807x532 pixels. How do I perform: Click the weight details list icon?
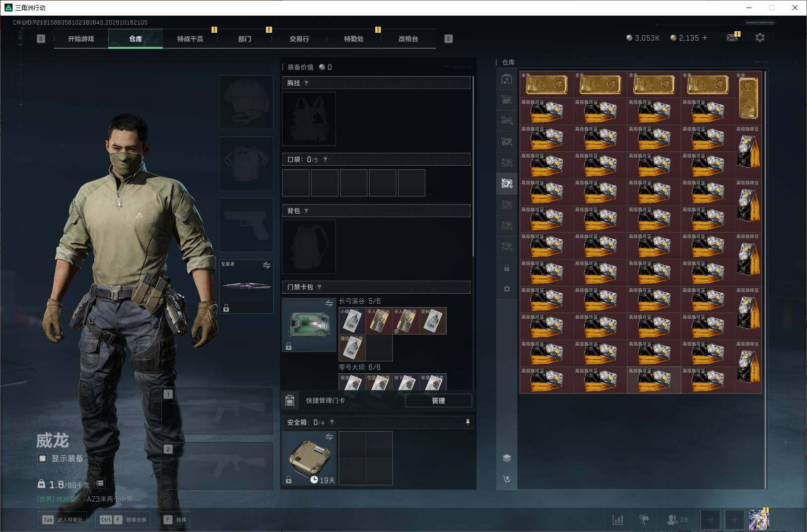(100, 484)
